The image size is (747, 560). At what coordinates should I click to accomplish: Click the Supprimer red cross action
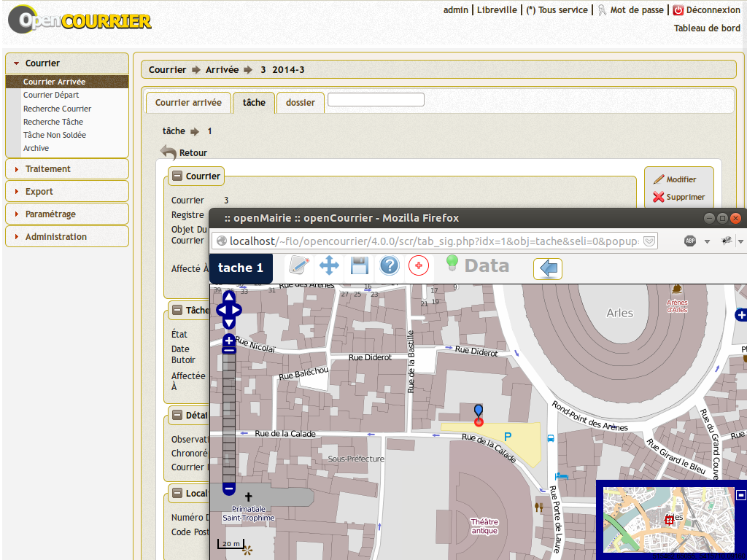679,197
